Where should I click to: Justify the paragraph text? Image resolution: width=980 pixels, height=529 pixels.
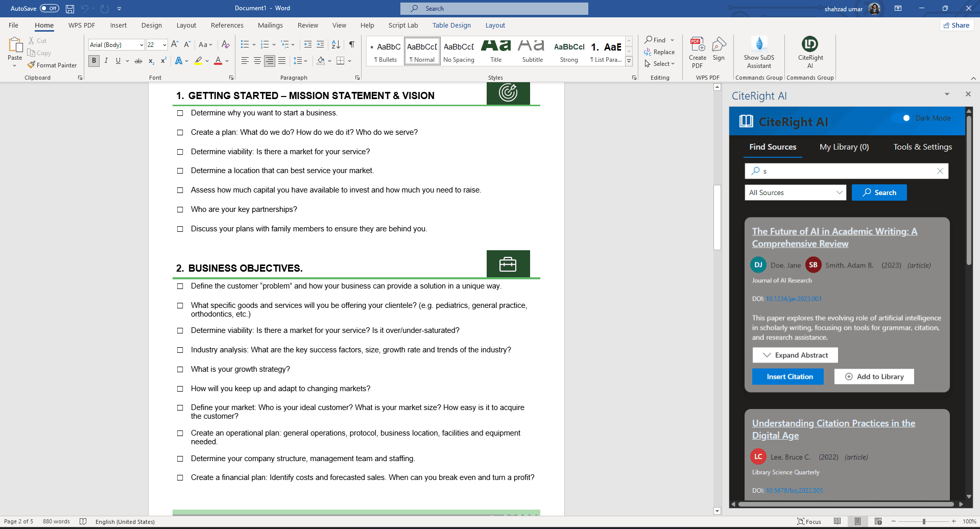click(x=282, y=61)
